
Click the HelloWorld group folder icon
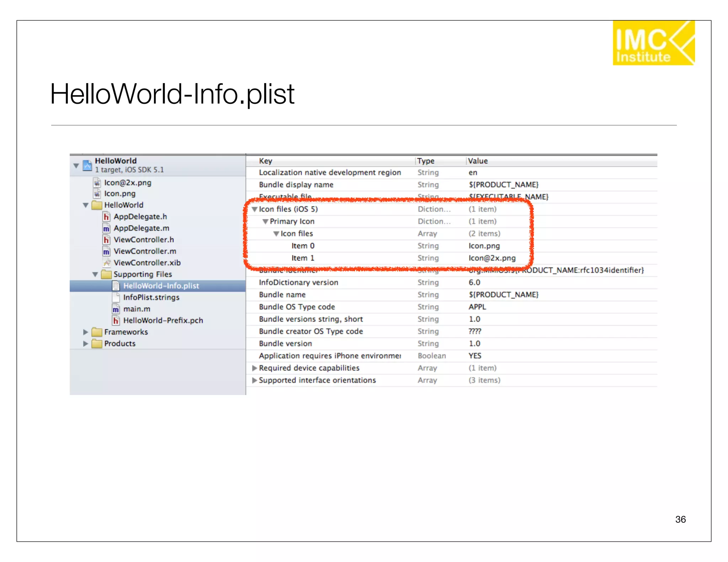[97, 205]
